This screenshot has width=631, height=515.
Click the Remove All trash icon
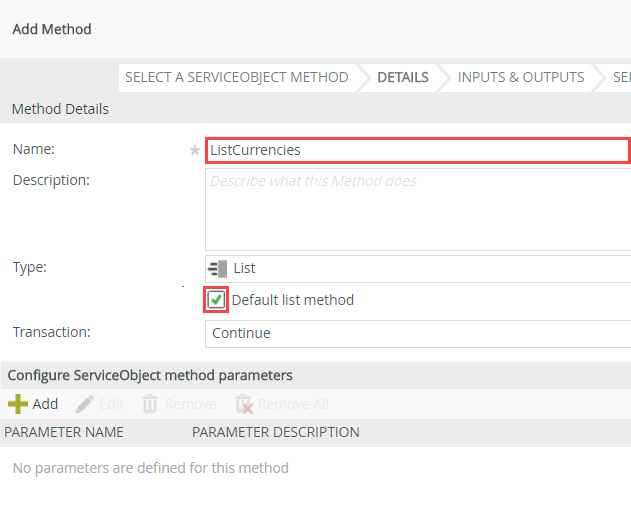click(x=244, y=404)
